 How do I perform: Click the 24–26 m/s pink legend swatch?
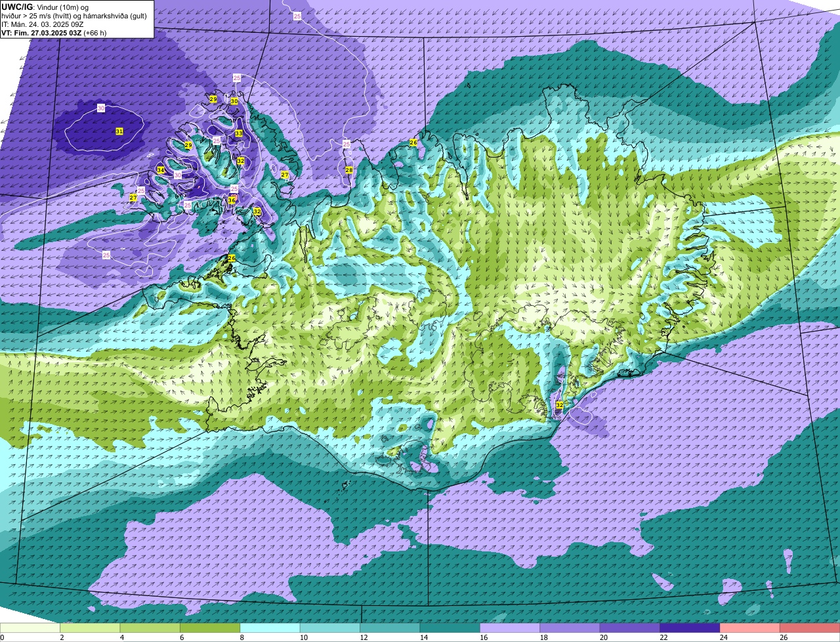(750, 628)
